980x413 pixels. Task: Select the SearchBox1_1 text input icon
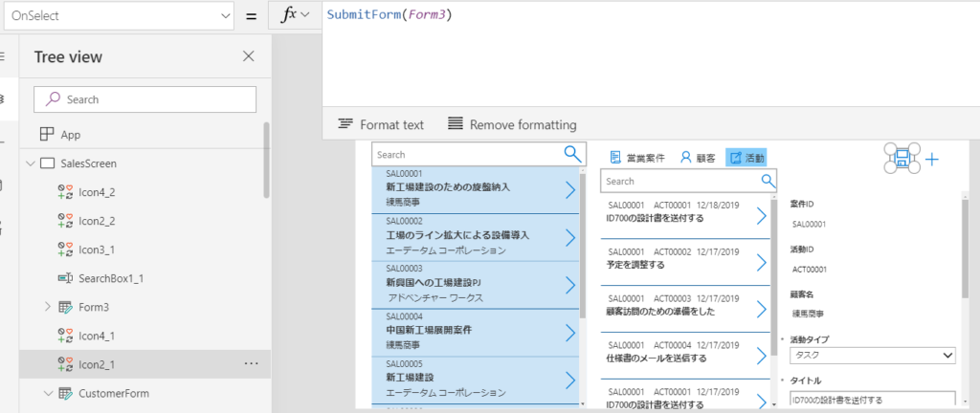(x=65, y=278)
